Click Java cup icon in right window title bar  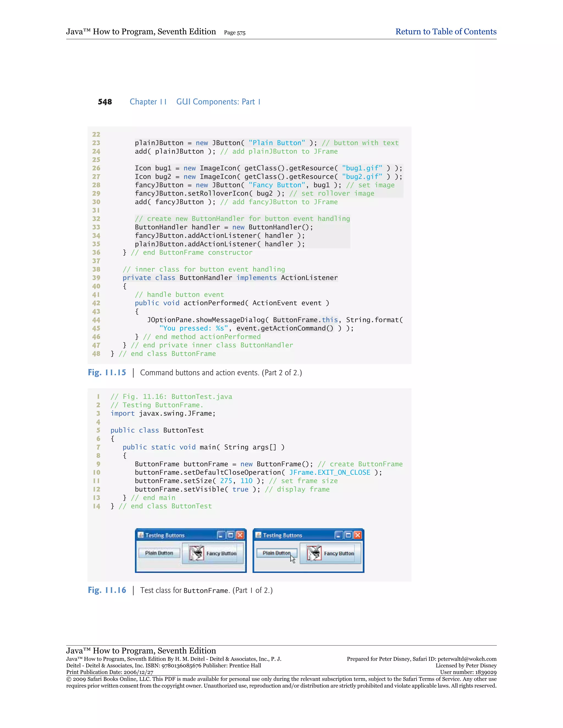pos(258,535)
